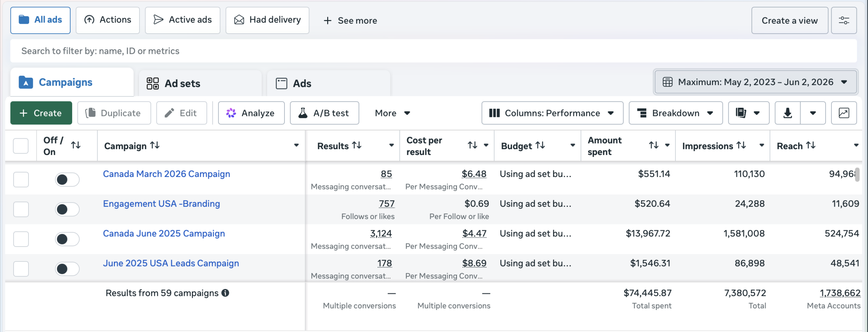Open the Maximum date range picker
Viewport: 868px width, 332px height.
click(756, 82)
